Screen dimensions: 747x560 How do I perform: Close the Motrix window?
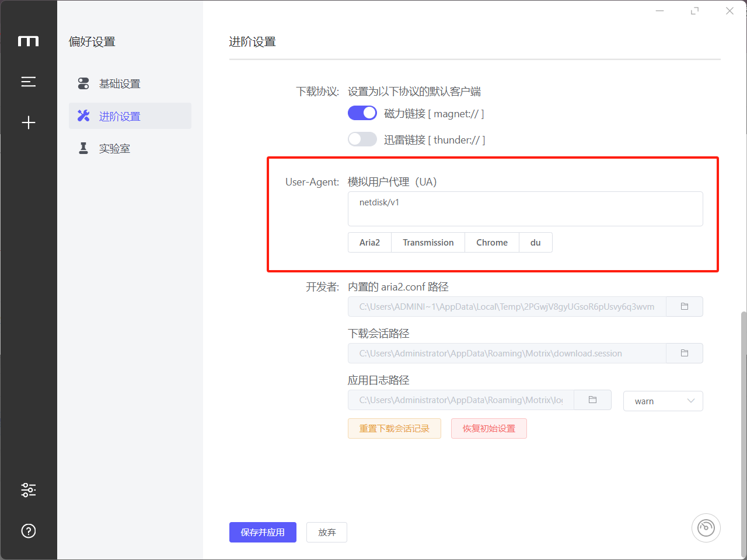pos(729,10)
